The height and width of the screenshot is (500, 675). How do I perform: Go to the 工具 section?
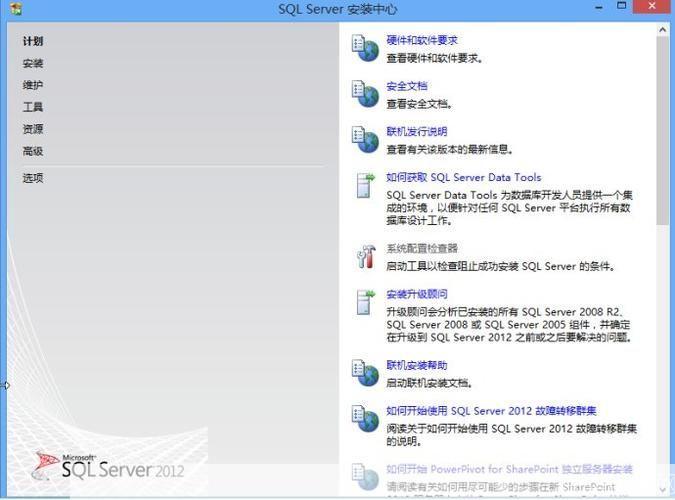[33, 107]
